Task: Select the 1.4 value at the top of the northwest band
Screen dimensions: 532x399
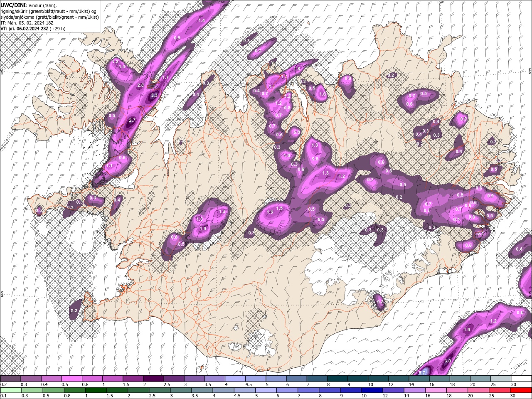Action: tap(202, 20)
